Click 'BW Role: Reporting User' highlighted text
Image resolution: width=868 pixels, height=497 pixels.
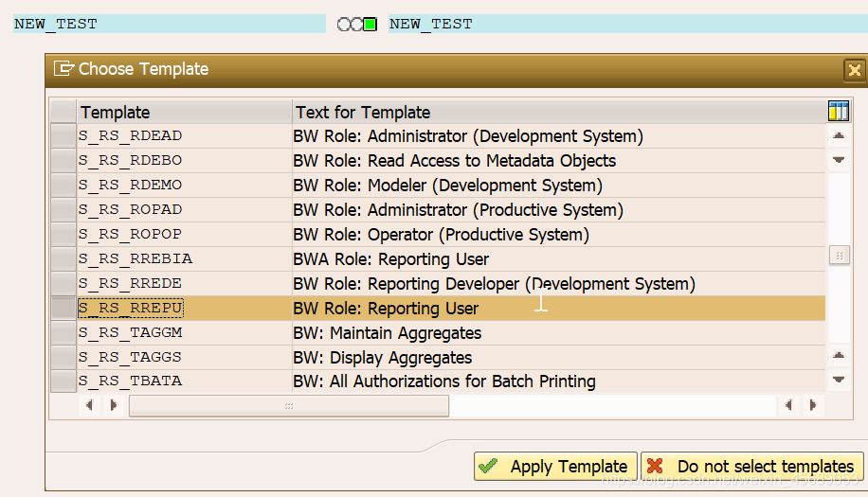point(386,309)
